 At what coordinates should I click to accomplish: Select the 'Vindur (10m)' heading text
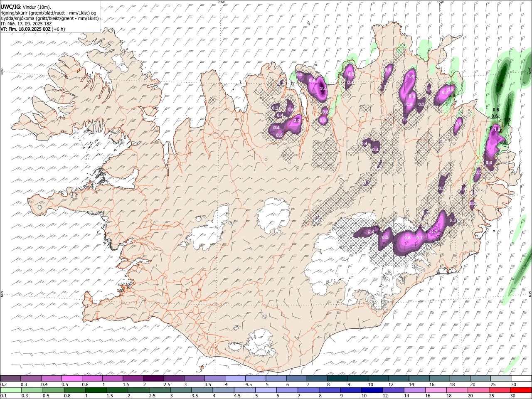(x=37, y=7)
